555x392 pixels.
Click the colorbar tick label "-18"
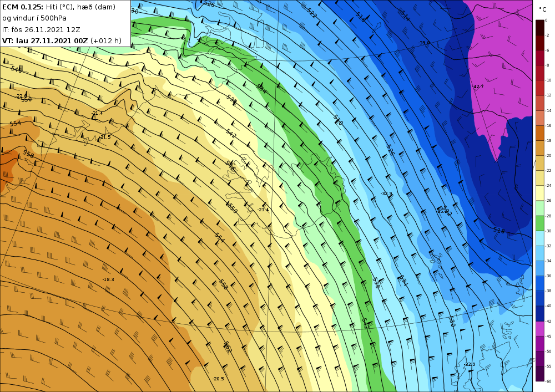549,141
